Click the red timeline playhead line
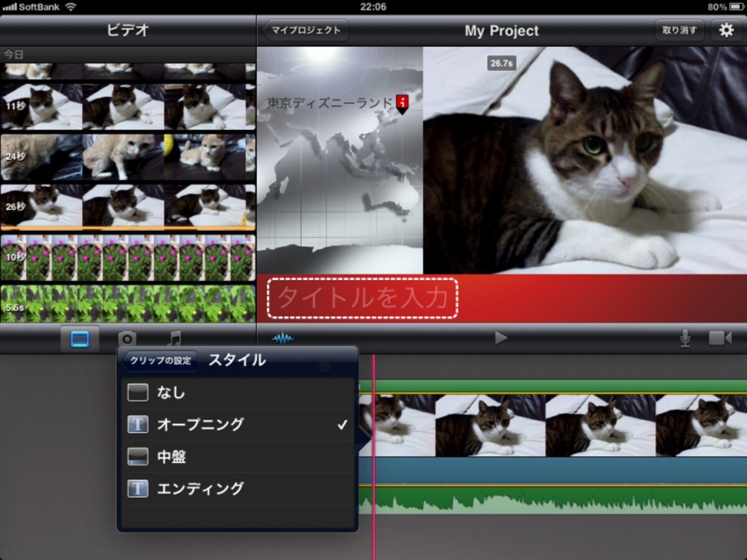 [374, 457]
